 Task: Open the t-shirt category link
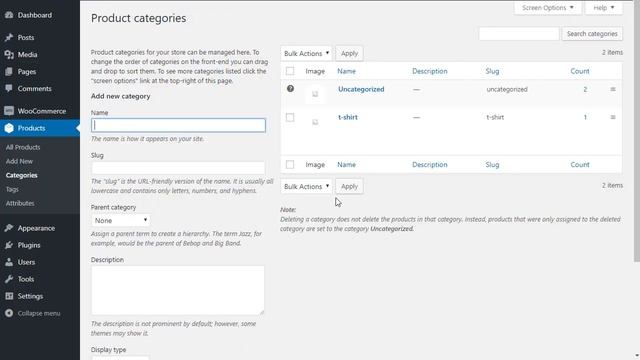(348, 117)
